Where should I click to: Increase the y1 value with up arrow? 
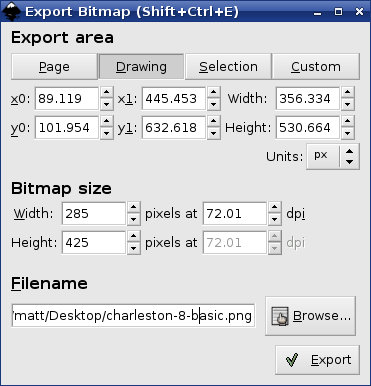[214, 121]
